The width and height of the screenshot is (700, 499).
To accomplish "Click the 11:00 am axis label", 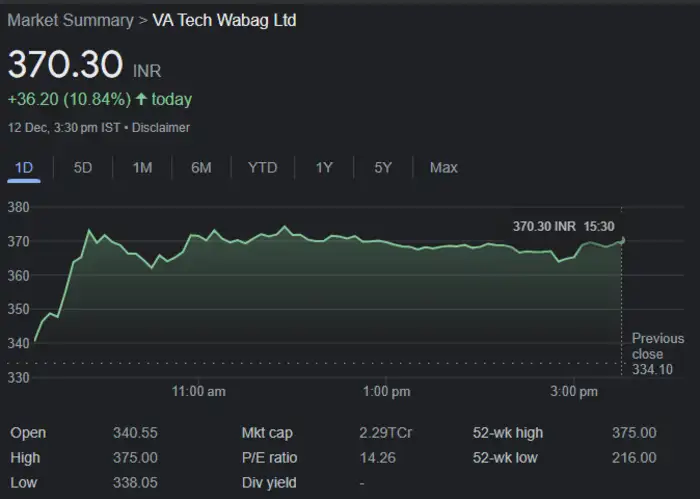I will coord(199,391).
